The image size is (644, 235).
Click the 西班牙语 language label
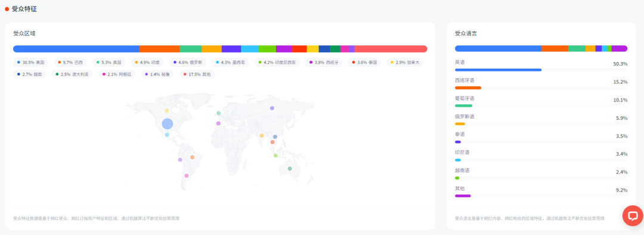465,81
